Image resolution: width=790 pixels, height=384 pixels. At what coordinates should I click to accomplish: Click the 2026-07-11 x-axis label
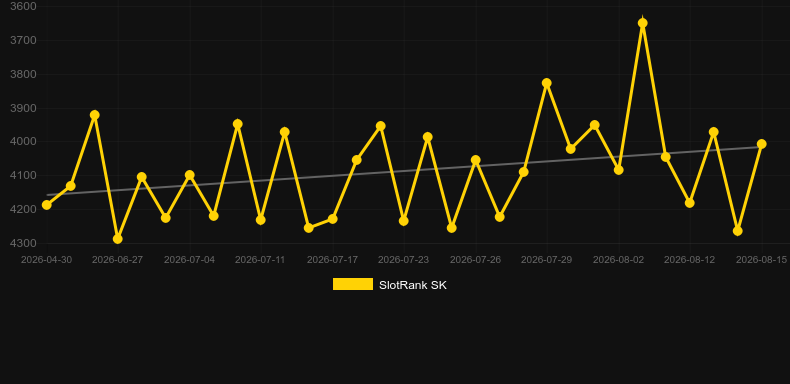(260, 260)
